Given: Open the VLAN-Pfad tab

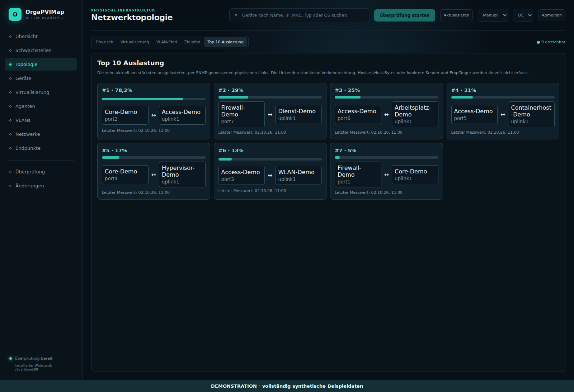Looking at the screenshot, I should pos(167,42).
